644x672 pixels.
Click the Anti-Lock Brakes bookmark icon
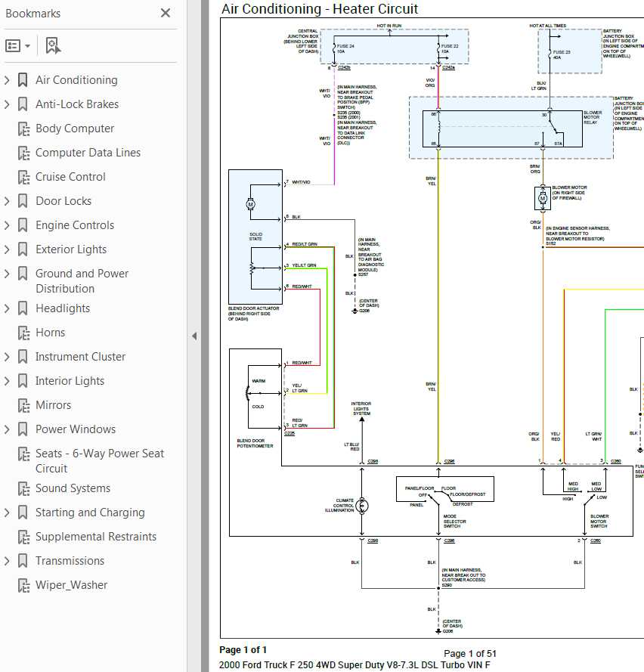[x=23, y=104]
